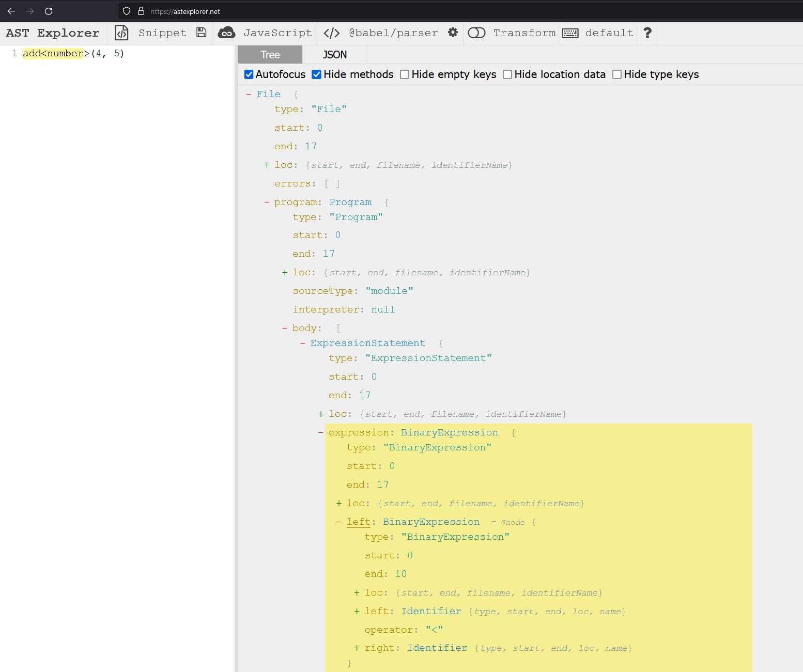Click the sourceType "module" value

389,291
